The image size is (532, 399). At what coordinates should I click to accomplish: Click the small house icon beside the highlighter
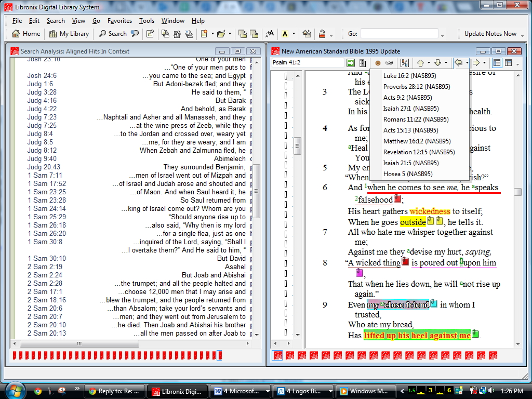pyautogui.click(x=307, y=34)
